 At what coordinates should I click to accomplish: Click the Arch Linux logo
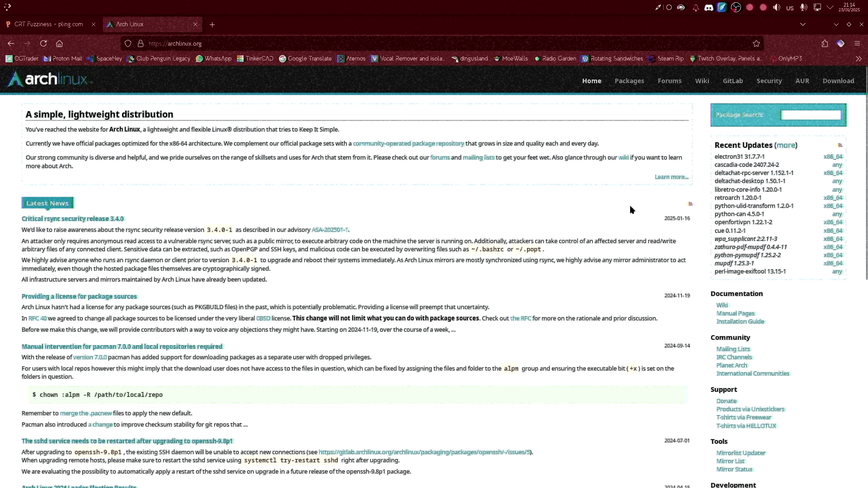point(50,80)
